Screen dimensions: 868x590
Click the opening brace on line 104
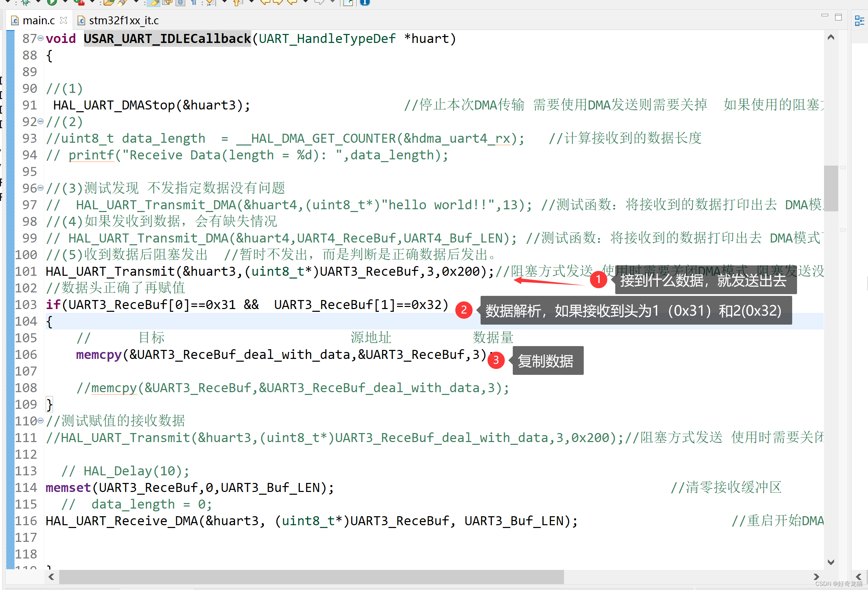click(x=49, y=322)
